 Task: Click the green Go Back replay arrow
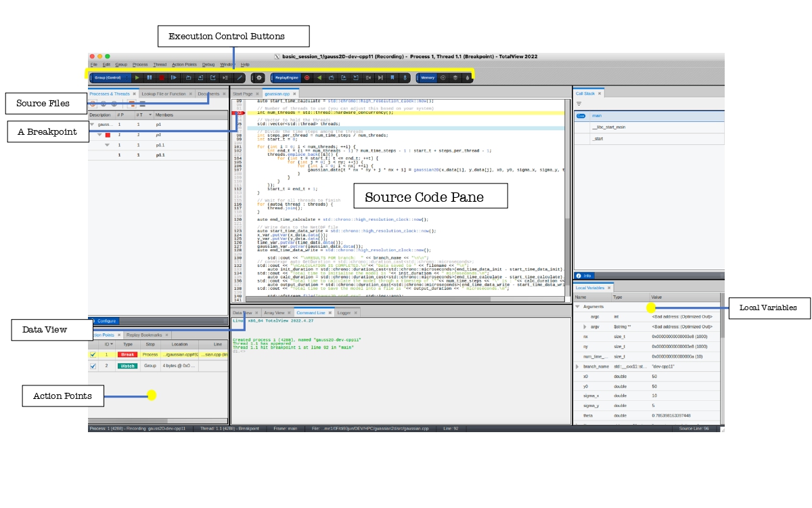[319, 78]
